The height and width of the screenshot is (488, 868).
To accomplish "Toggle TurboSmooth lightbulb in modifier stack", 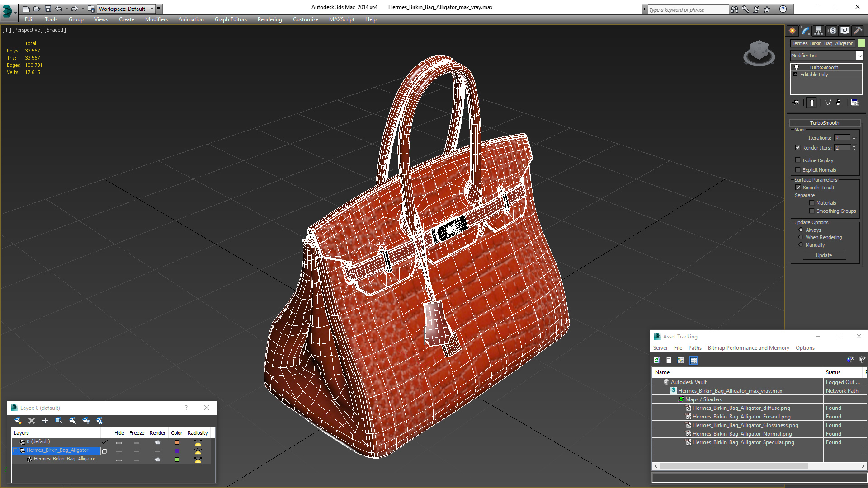I will pyautogui.click(x=797, y=67).
